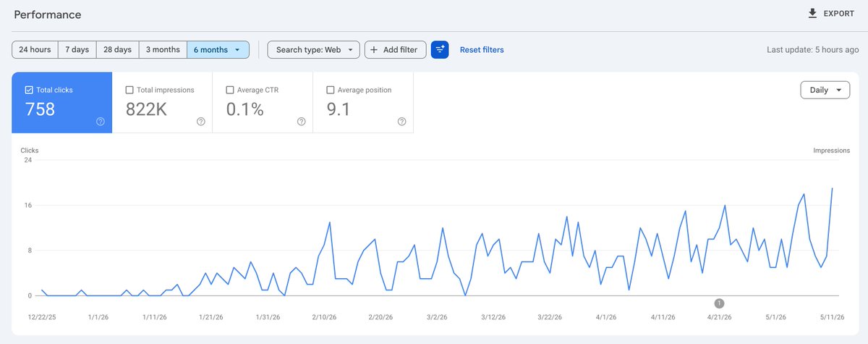Select the 7 days date range
868x344 pixels.
tap(77, 49)
